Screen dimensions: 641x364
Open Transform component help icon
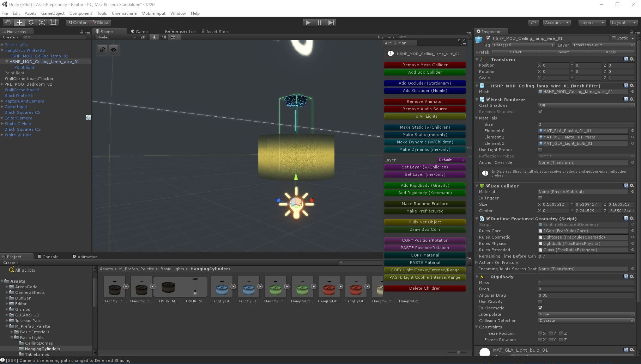pos(626,59)
